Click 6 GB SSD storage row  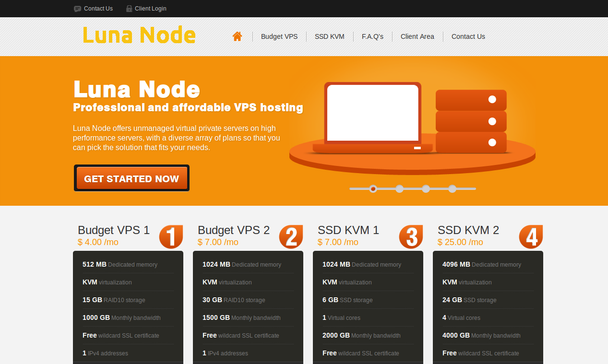368,300
